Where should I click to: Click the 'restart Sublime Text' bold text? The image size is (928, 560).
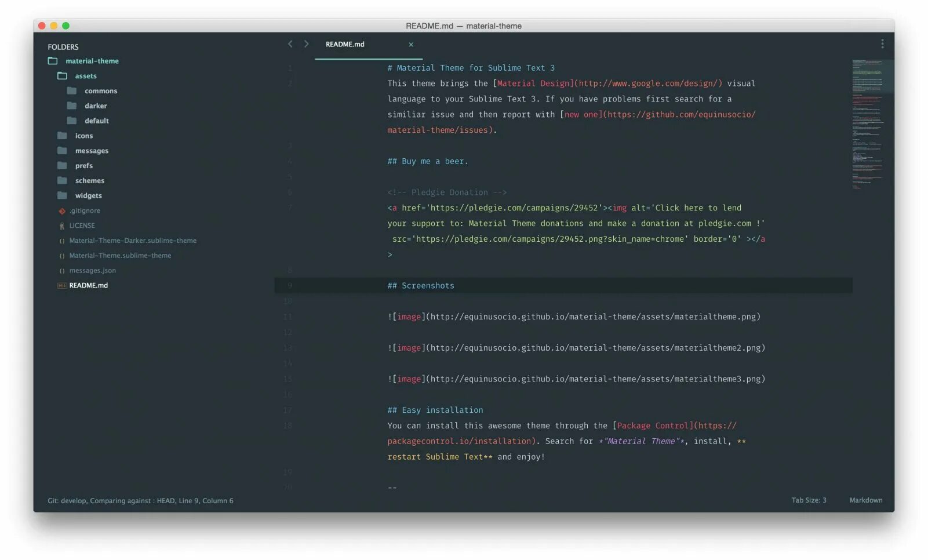(435, 457)
